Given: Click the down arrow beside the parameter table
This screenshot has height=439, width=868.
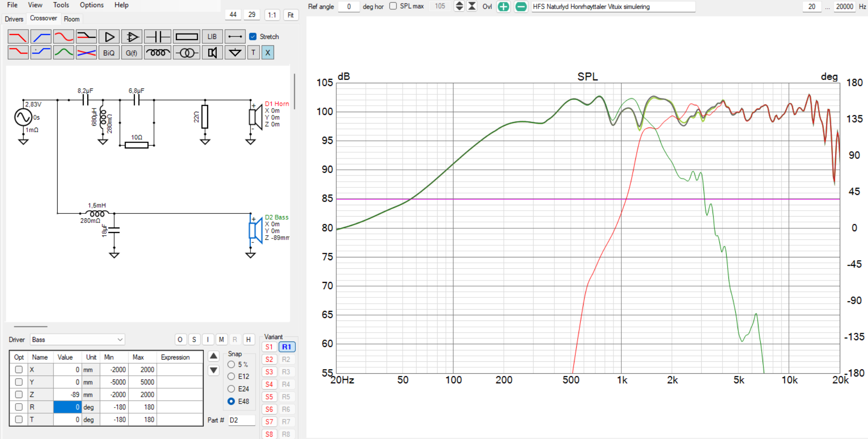Looking at the screenshot, I should (214, 370).
